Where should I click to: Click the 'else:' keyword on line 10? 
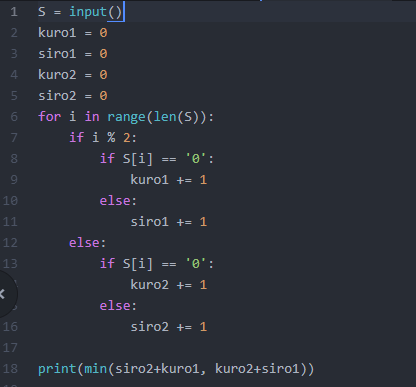tap(118, 201)
